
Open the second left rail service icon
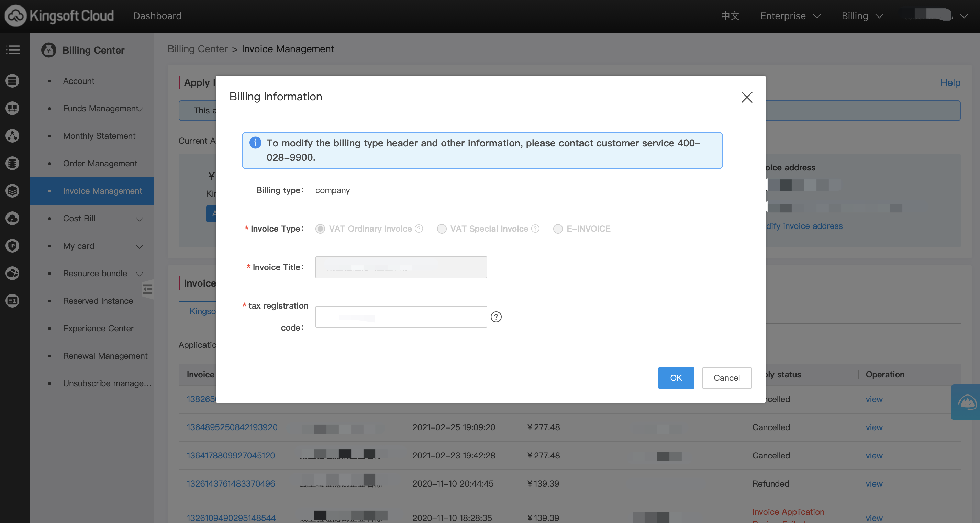coord(13,108)
